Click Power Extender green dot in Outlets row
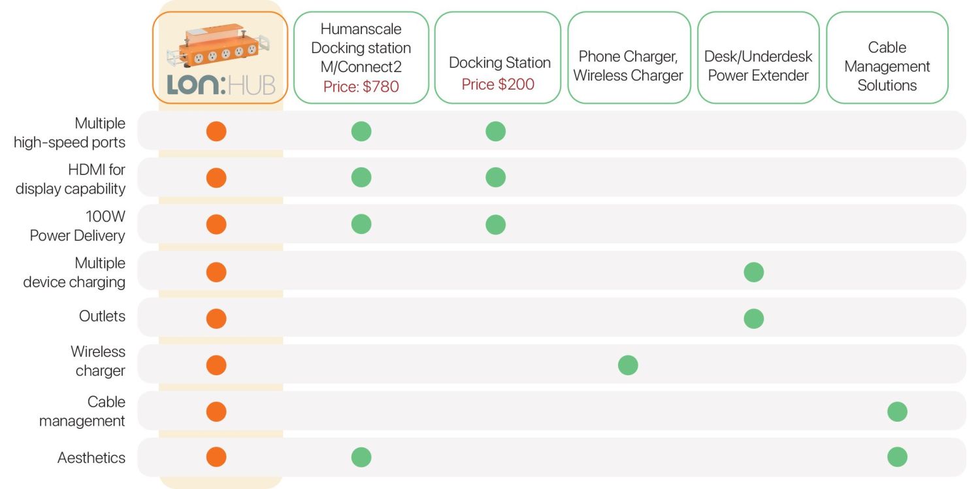Viewport: 980px width, 489px height. tap(754, 318)
